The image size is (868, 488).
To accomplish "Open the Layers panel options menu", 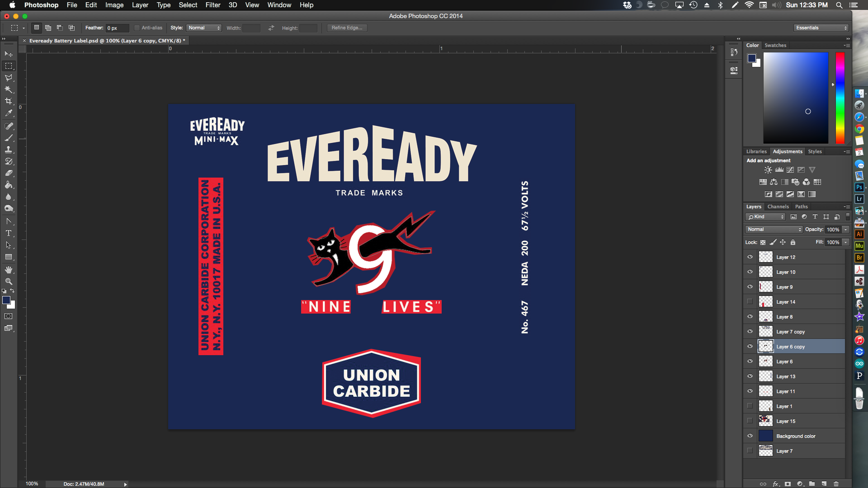I will tap(847, 206).
